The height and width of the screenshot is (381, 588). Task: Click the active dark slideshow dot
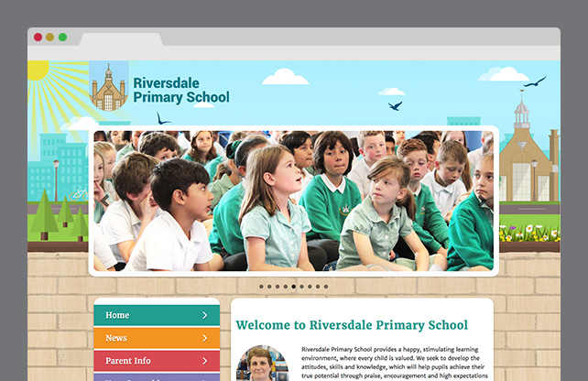tap(293, 287)
